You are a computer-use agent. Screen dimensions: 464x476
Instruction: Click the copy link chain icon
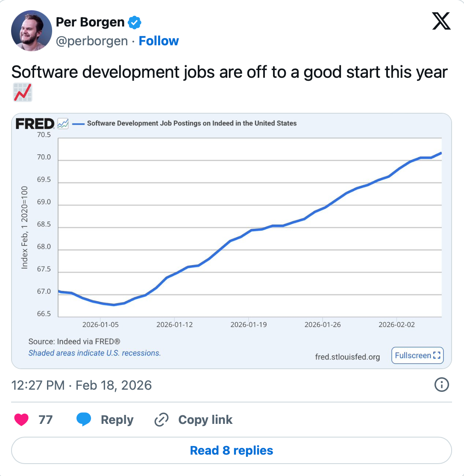point(161,420)
